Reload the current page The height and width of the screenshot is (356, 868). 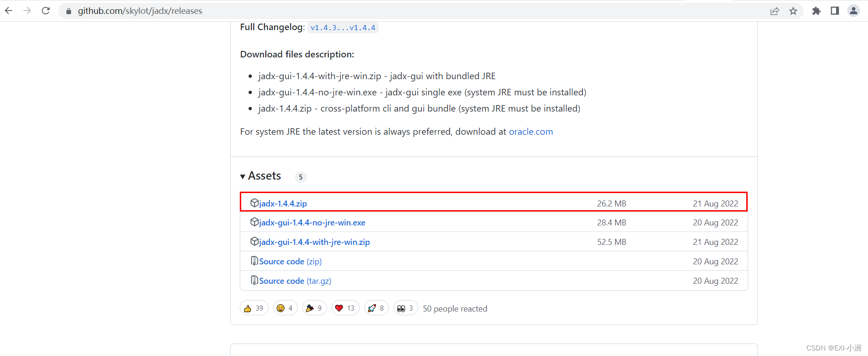45,11
